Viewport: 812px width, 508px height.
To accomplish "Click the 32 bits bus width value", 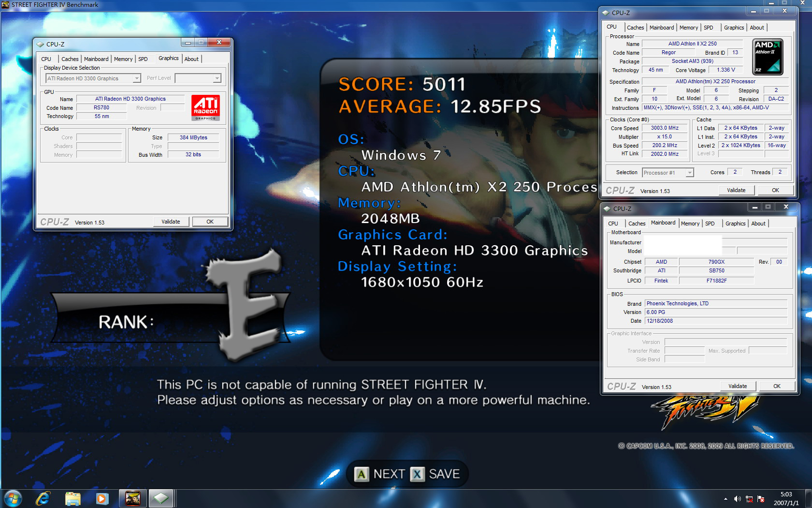I will tap(193, 154).
